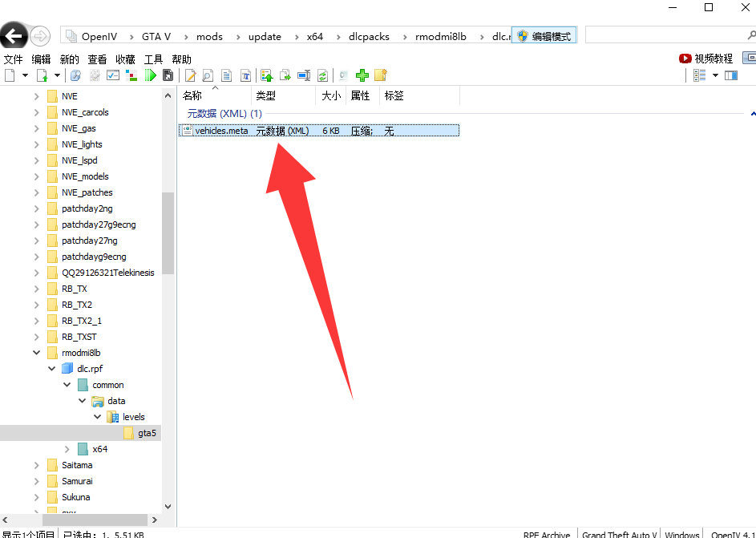The image size is (756, 538).
Task: Click the 编辑模式 edit mode button
Action: point(544,35)
